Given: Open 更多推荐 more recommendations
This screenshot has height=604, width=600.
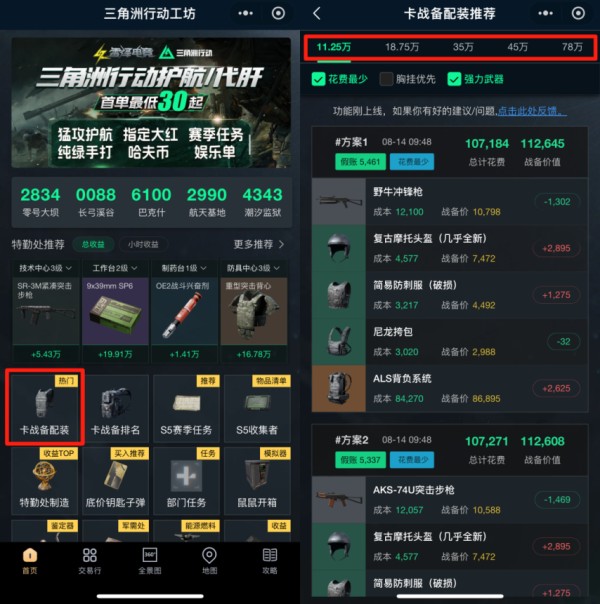Looking at the screenshot, I should tap(259, 244).
